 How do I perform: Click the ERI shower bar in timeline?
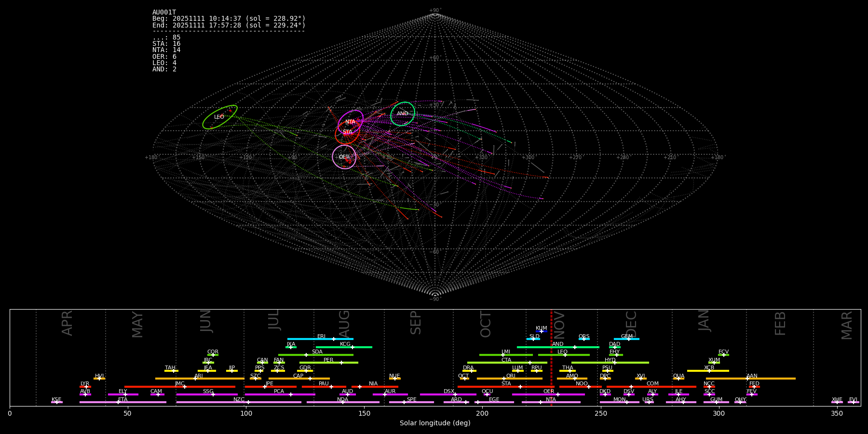click(320, 339)
